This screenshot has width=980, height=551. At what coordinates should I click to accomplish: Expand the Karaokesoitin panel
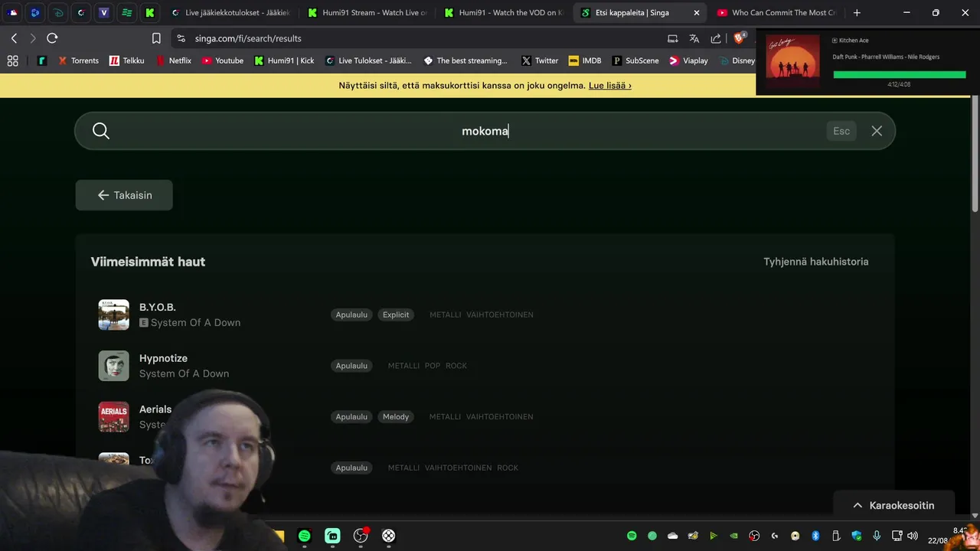(894, 505)
